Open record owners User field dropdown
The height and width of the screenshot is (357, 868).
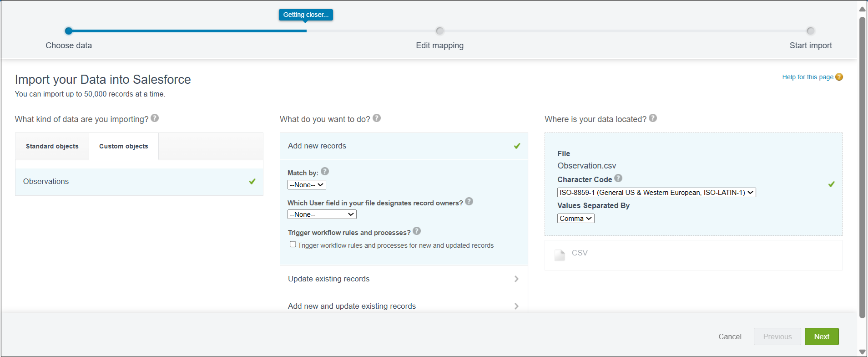click(322, 214)
